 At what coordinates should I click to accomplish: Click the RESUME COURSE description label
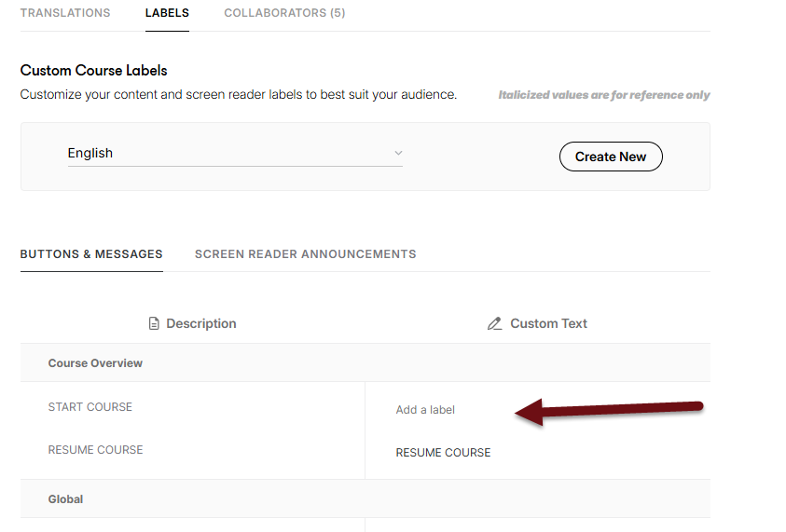(95, 450)
